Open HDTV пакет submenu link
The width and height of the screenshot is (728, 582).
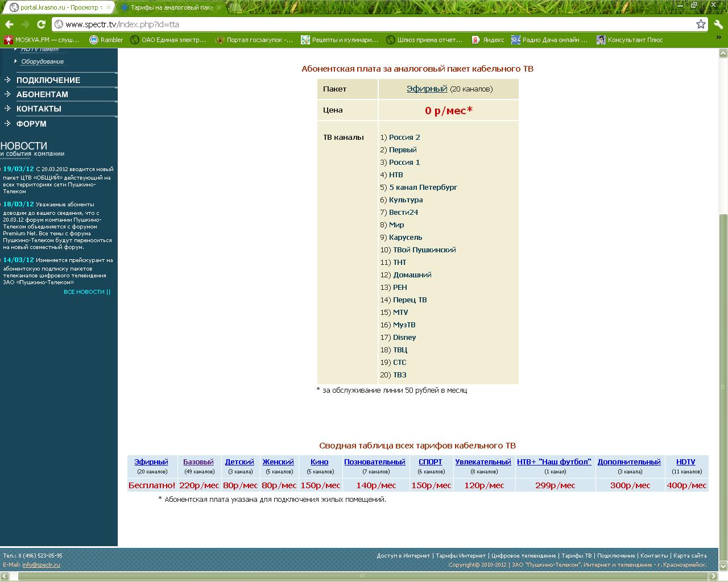tap(40, 50)
